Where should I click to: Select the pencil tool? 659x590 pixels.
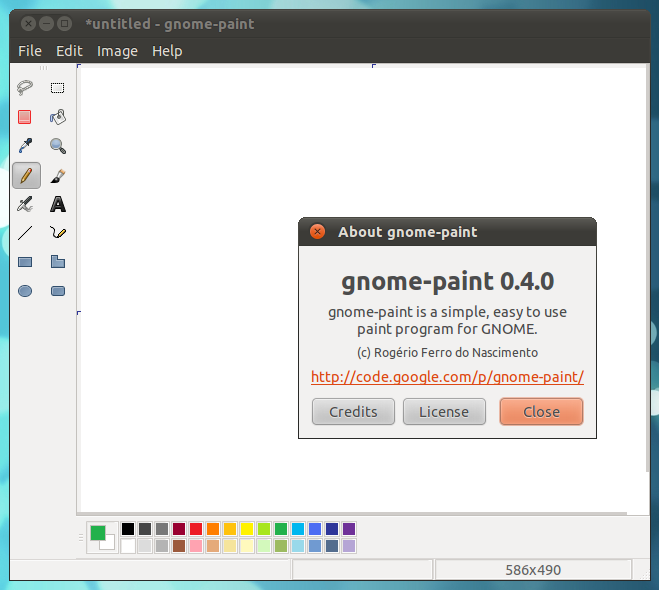pyautogui.click(x=26, y=175)
